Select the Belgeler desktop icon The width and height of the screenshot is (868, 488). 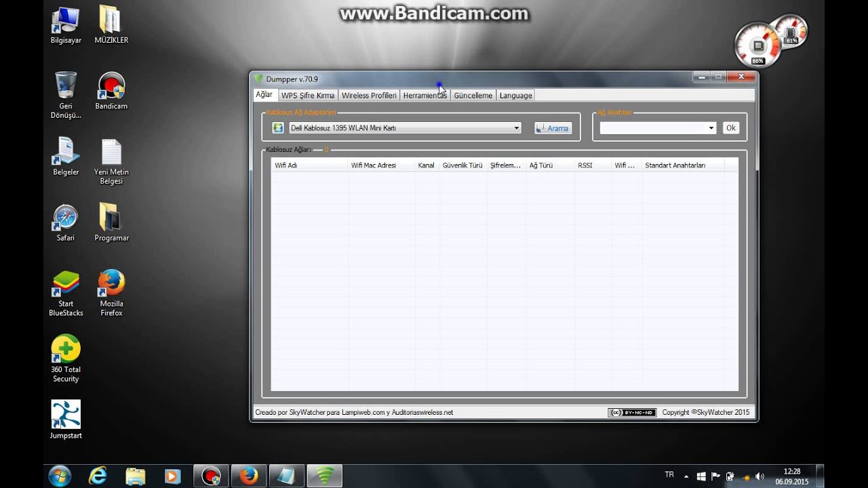coord(66,157)
